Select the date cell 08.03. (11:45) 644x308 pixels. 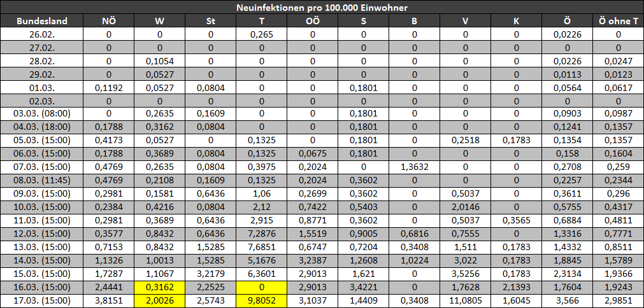42,181
